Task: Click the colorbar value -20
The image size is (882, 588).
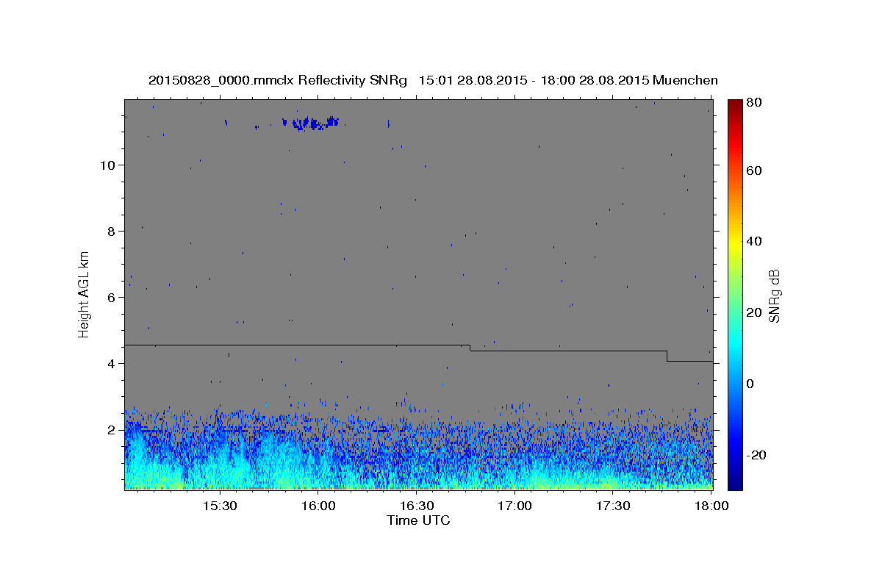Action: [758, 455]
